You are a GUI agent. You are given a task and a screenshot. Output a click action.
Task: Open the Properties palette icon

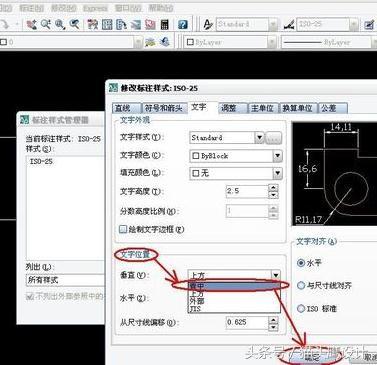click(92, 24)
